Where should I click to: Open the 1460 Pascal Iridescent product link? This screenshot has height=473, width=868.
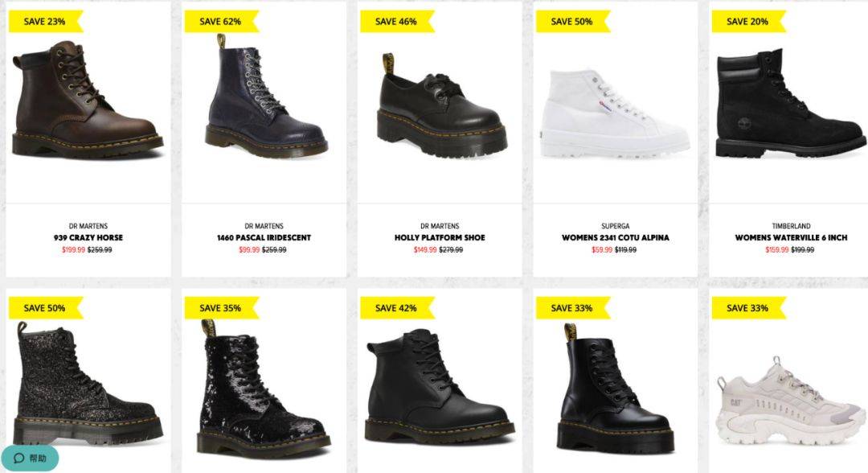coord(264,237)
